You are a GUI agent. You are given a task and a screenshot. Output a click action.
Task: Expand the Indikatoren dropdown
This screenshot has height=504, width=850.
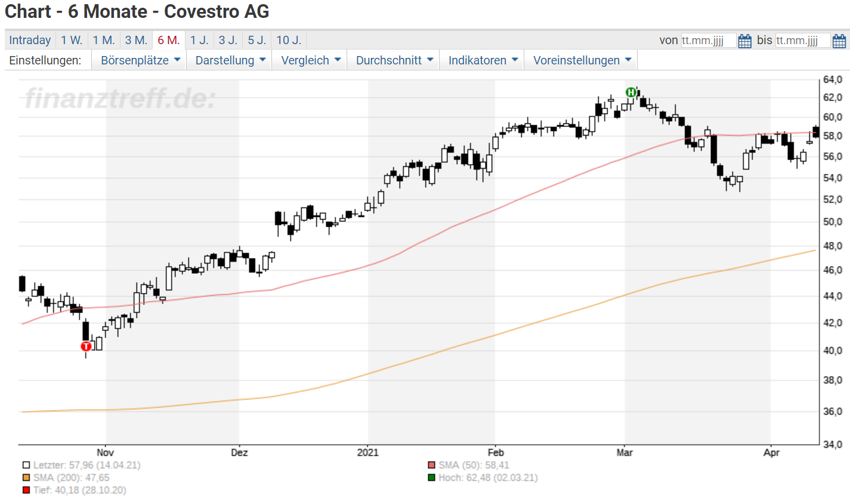pyautogui.click(x=482, y=60)
